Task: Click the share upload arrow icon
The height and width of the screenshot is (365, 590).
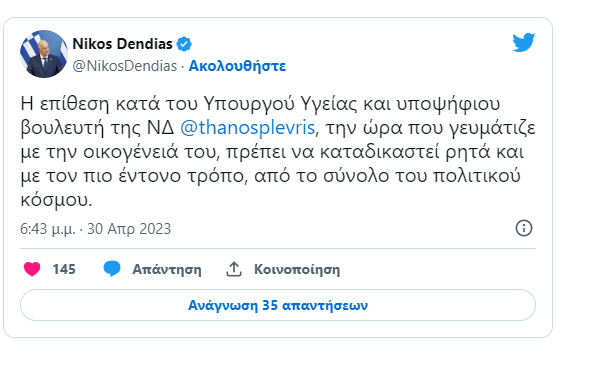Action: coord(234,269)
